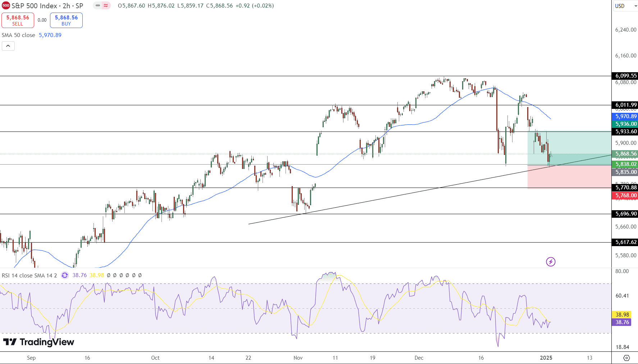Click the RSI value 38.76 in the legend
Screen dimensions: 638x364
[x=79, y=275]
